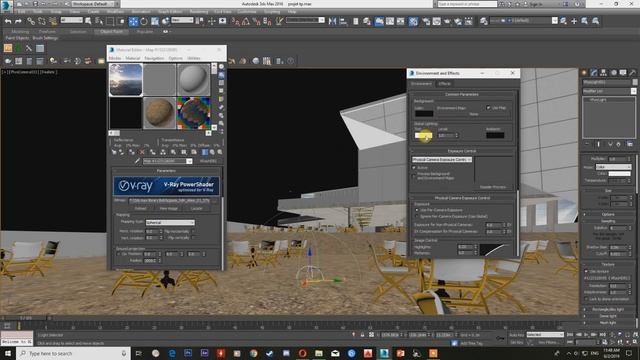Image resolution: width=640 pixels, height=360 pixels.
Task: Enable Process Background and Environment Maps
Action: pos(414,176)
